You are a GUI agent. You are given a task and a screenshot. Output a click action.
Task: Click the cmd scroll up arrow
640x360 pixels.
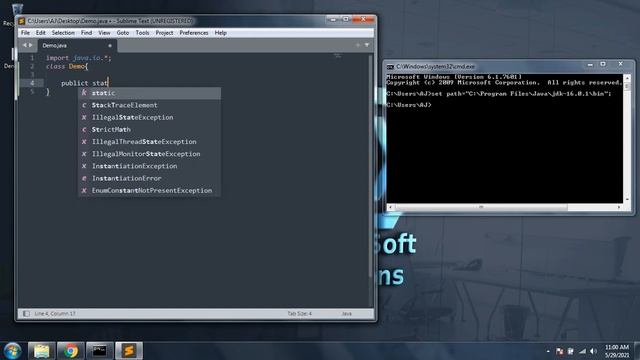point(627,78)
